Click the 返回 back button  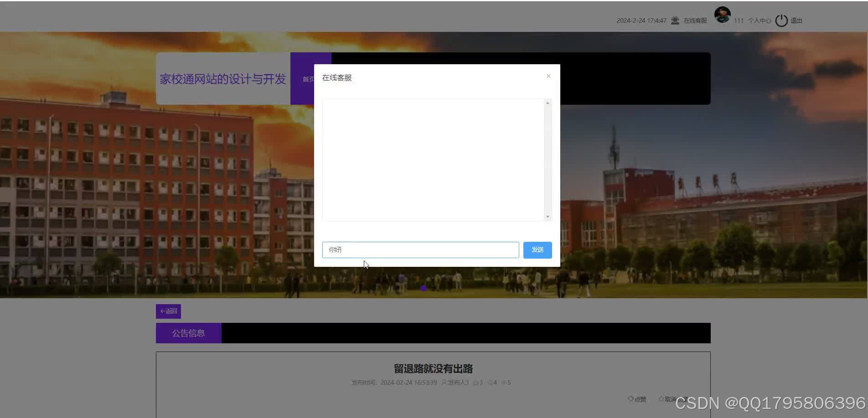[168, 311]
